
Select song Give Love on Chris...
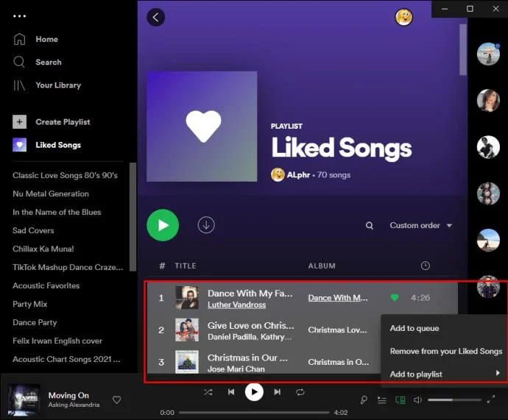point(251,326)
